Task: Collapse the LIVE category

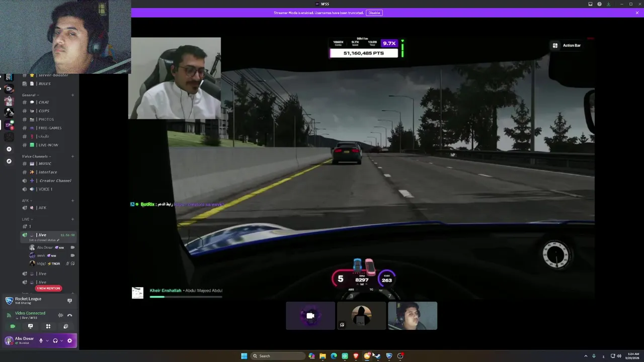Action: [27, 219]
